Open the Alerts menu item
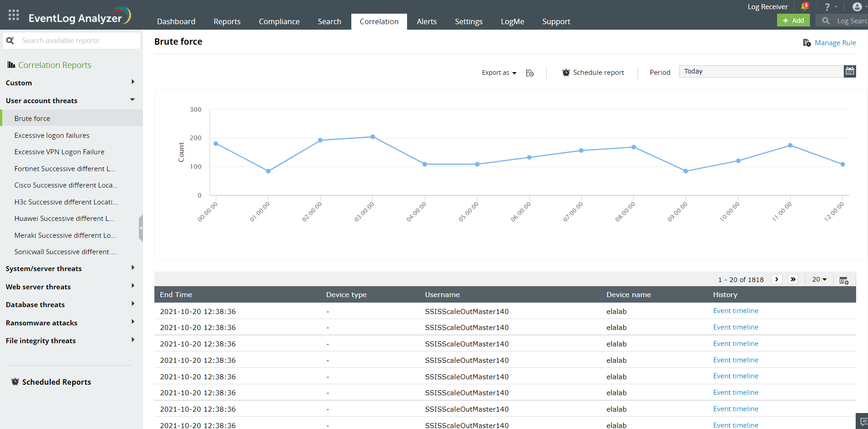868x429 pixels. click(x=426, y=21)
